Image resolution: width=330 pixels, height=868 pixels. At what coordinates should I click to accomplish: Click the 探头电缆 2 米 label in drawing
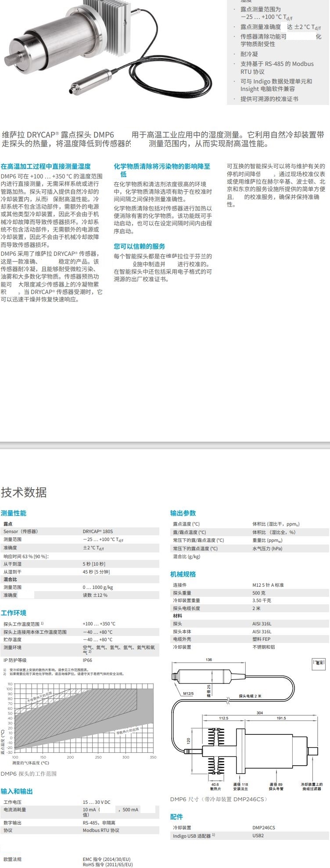(250, 696)
